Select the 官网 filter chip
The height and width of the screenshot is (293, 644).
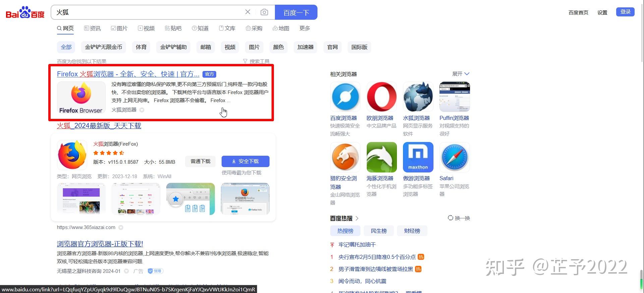click(x=333, y=47)
